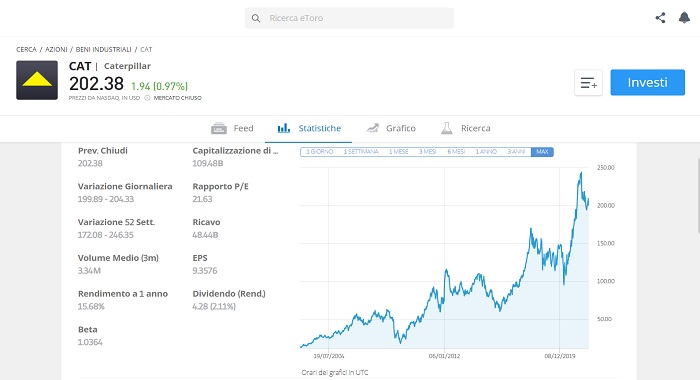
Task: Click the share icon in the header
Action: click(660, 18)
